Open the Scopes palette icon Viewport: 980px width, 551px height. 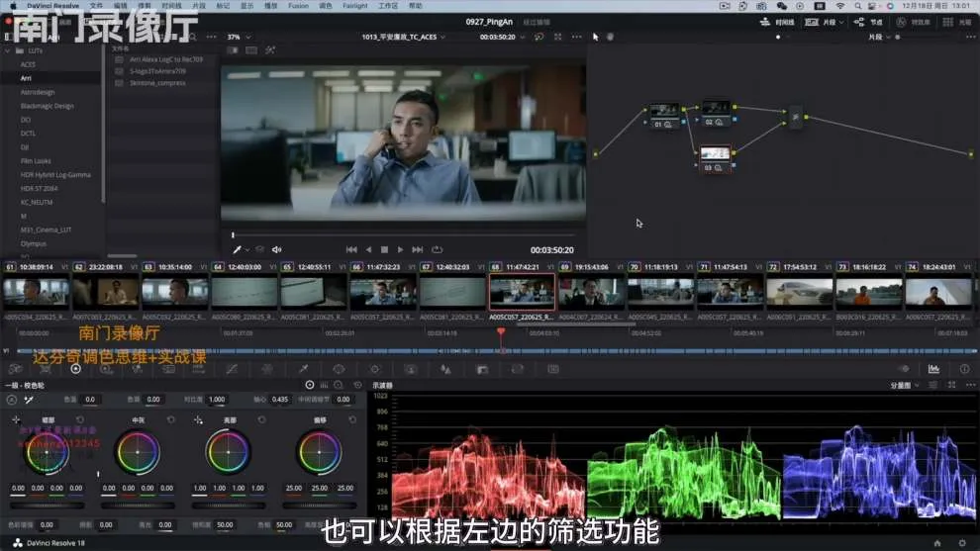pos(932,369)
